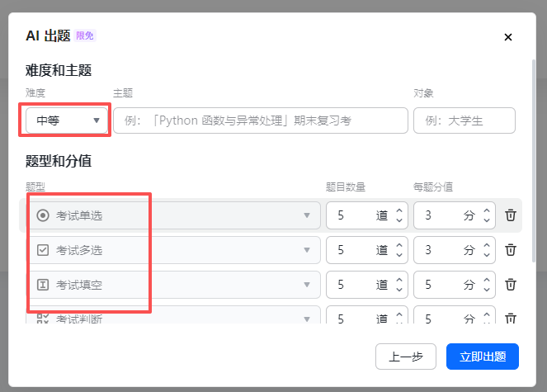The image size is (547, 392).
Task: Delete the 考试判断 row with trash icon
Action: 511,318
